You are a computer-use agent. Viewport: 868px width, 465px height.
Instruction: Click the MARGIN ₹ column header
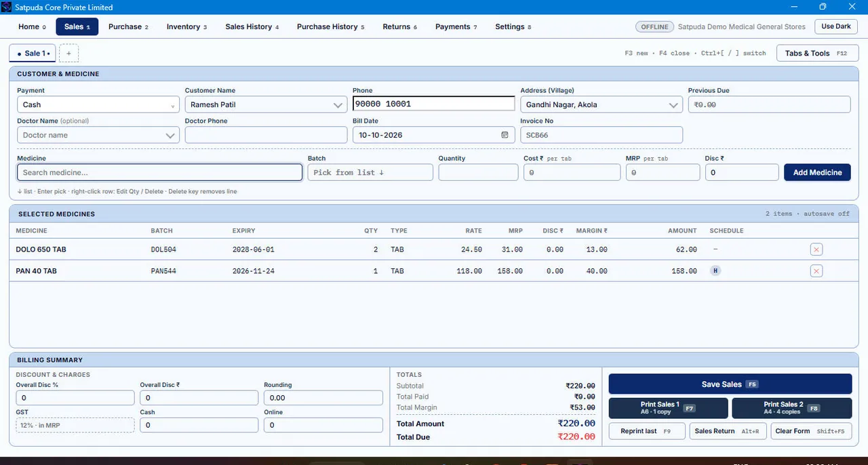click(x=591, y=230)
